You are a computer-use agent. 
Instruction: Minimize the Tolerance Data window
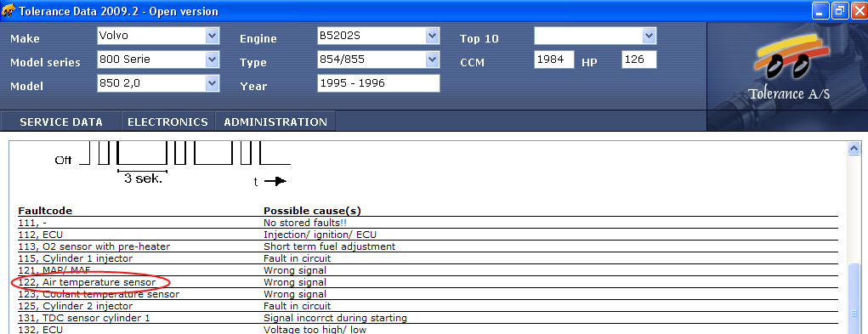[821, 10]
